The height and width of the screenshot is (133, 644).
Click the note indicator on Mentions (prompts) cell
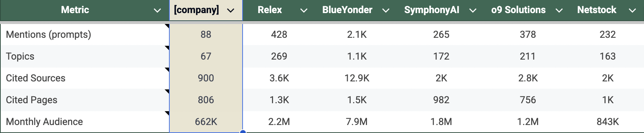167,26
